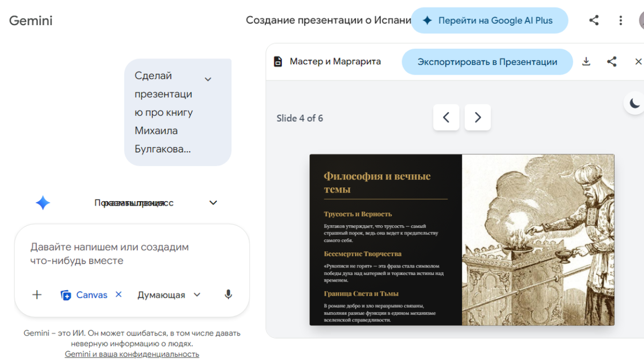Click the Slide 4 of 6 indicator
This screenshot has width=644, height=362.
[x=300, y=118]
